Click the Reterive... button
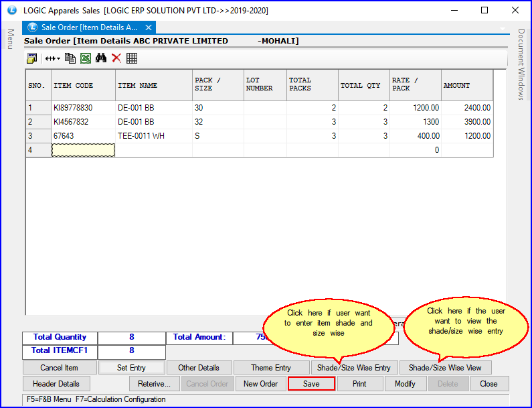This screenshot has height=408, width=532. 154,383
